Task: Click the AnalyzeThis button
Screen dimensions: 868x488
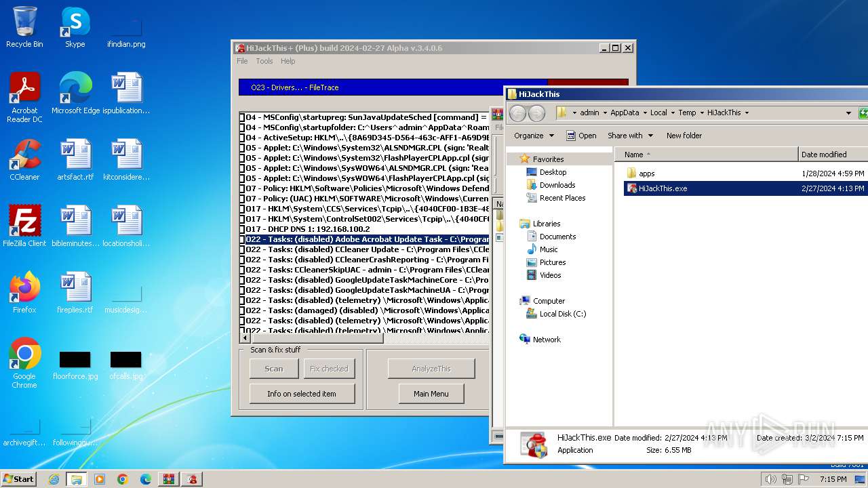Action: tap(431, 369)
